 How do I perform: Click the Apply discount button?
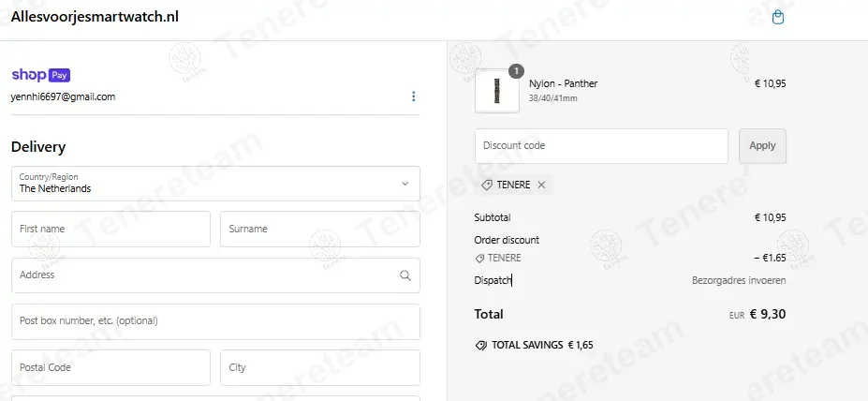[x=762, y=145]
